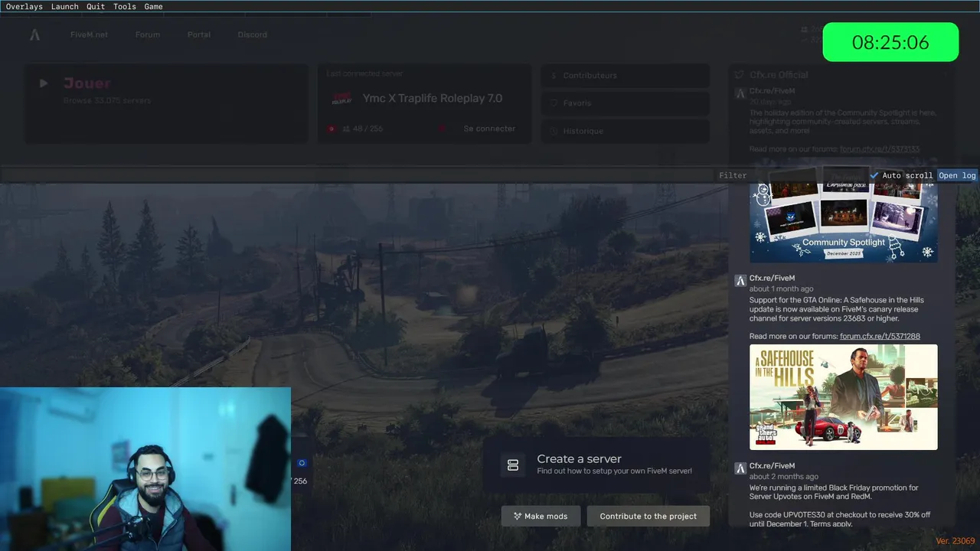The image size is (980, 551).
Task: Open the Forum link
Action: pos(148,34)
